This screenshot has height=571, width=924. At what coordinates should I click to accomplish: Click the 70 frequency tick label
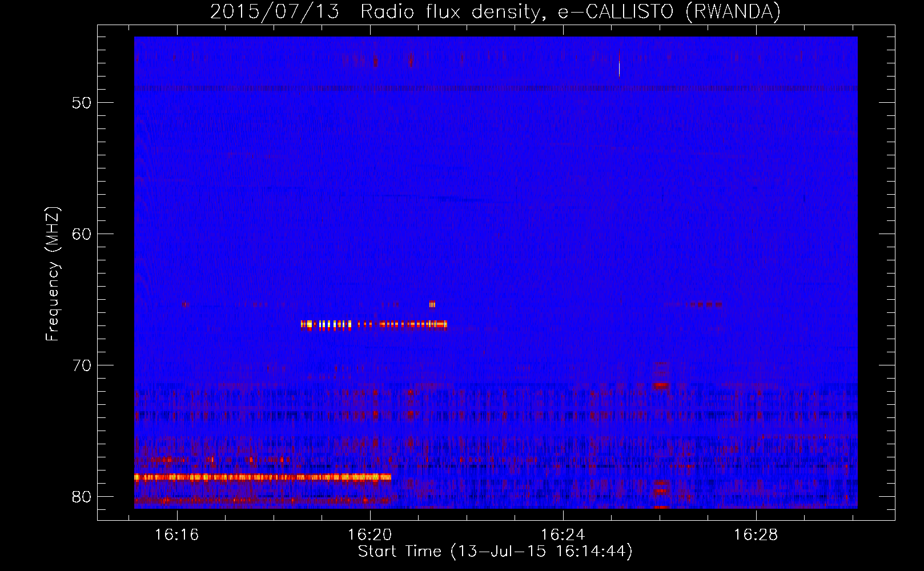(x=82, y=365)
